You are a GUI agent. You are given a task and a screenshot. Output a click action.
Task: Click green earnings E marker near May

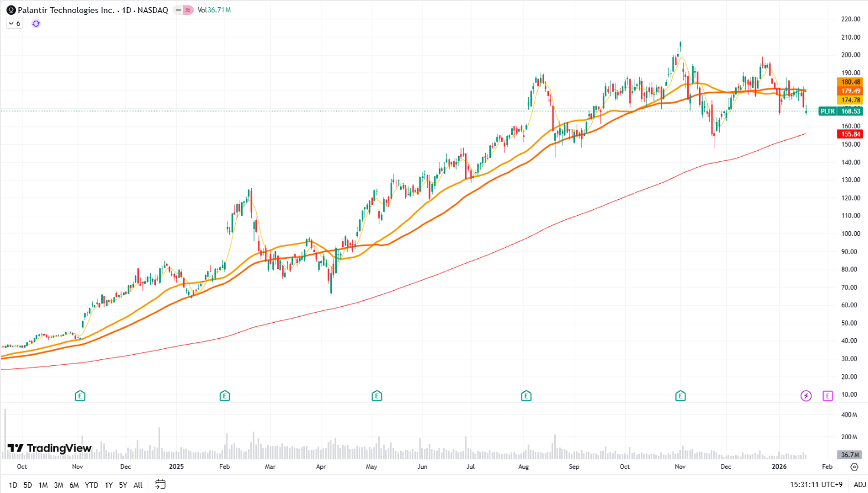click(377, 395)
